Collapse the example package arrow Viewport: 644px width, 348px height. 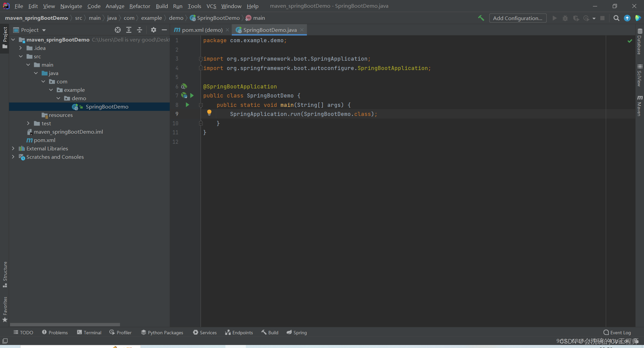click(x=51, y=90)
